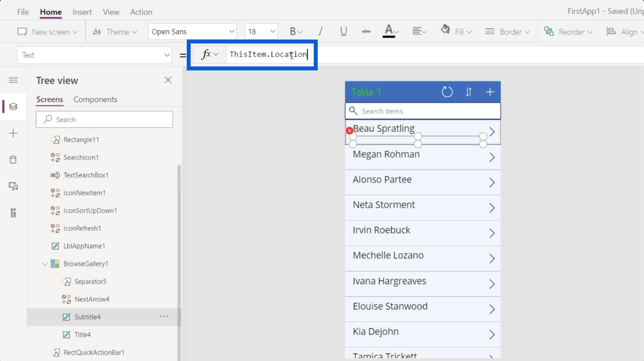This screenshot has height=361, width=644.
Task: Select IconSortUpDown1 in tree
Action: point(90,211)
